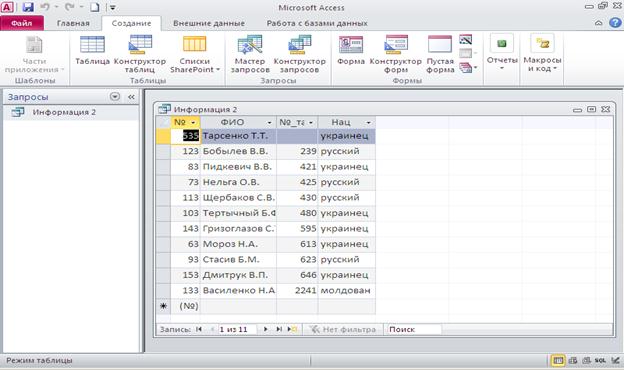Switch to PivotTable view status bar icon
This screenshot has width=624, height=370.
[573, 360]
